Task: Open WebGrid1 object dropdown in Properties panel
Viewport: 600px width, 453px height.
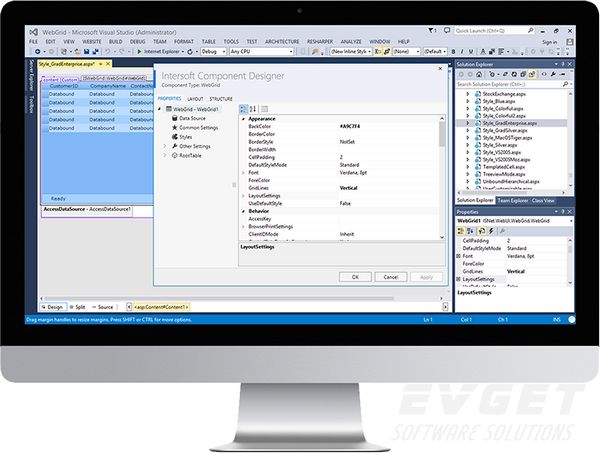Action: [571, 221]
